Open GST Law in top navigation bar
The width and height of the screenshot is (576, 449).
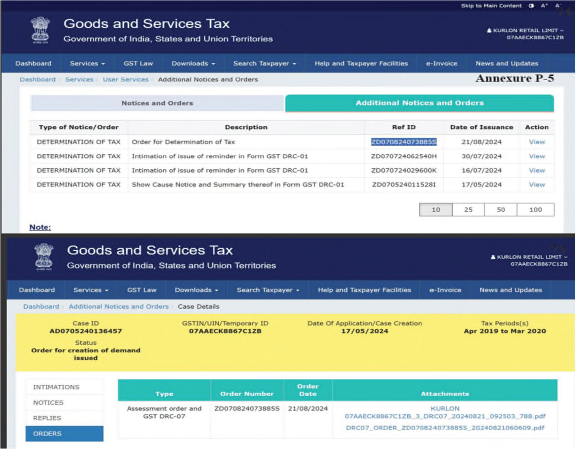138,63
